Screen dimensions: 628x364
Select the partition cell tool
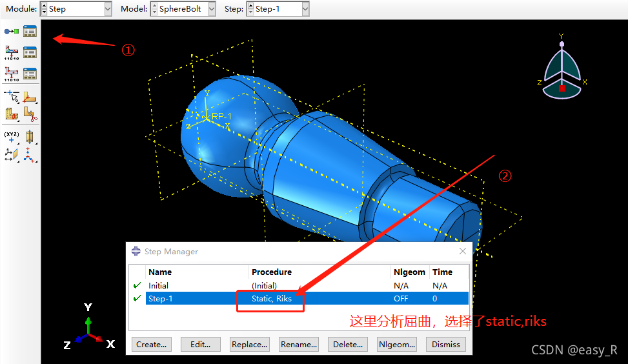[x=12, y=114]
